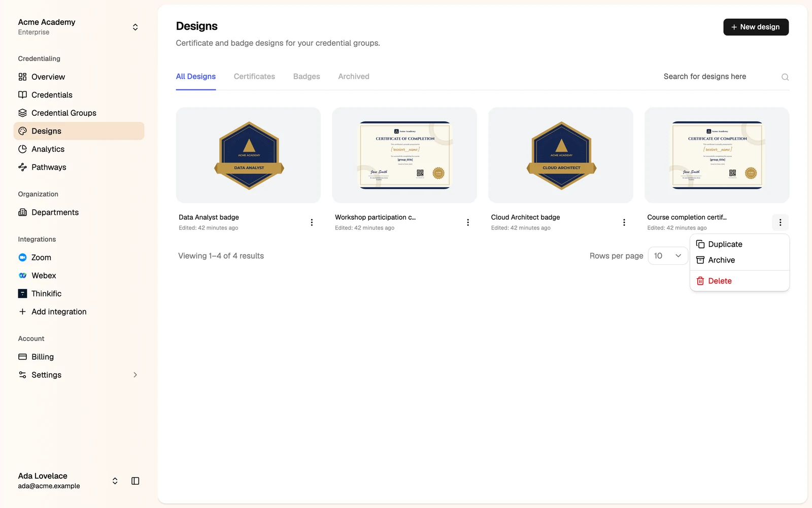Click the 'Viewing 1–4 of 4 results' text
The height and width of the screenshot is (508, 812).
pyautogui.click(x=221, y=256)
